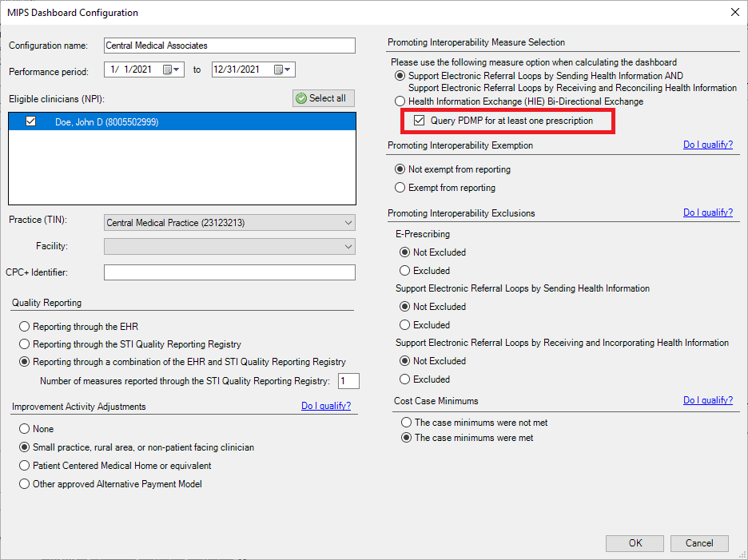Select Other approved Alternative Payment Model
Viewport: 748px width, 560px height.
tap(24, 483)
